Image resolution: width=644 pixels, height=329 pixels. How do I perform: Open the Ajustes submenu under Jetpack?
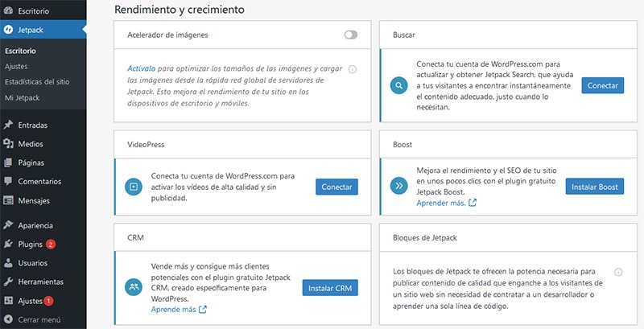(16, 66)
